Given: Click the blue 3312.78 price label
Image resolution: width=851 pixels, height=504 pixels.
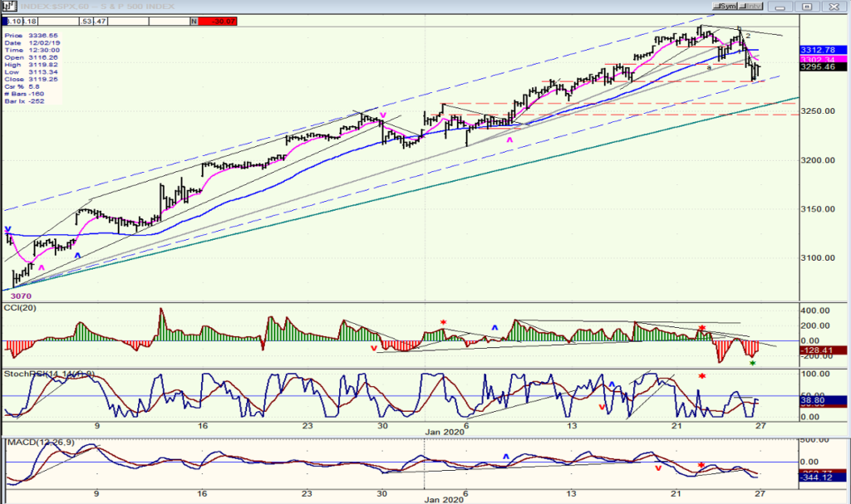Looking at the screenshot, I should pos(823,50).
